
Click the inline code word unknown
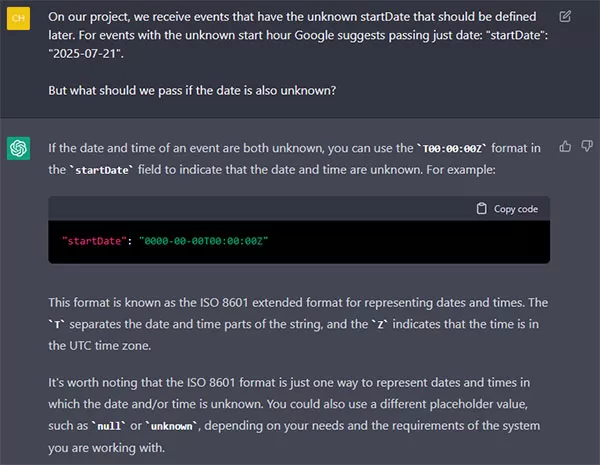[171, 426]
